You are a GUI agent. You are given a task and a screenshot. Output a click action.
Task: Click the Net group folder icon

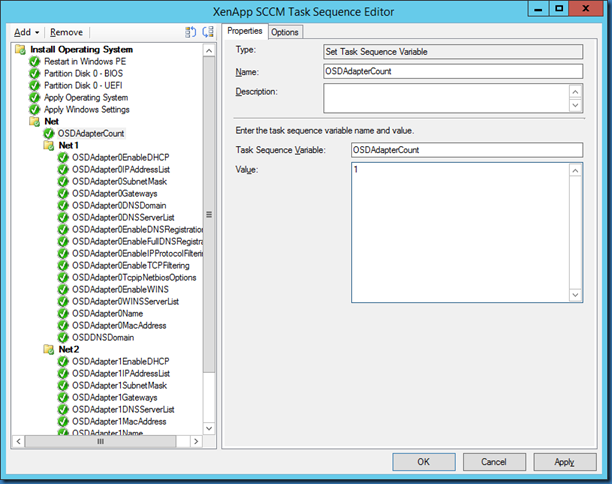[35, 121]
